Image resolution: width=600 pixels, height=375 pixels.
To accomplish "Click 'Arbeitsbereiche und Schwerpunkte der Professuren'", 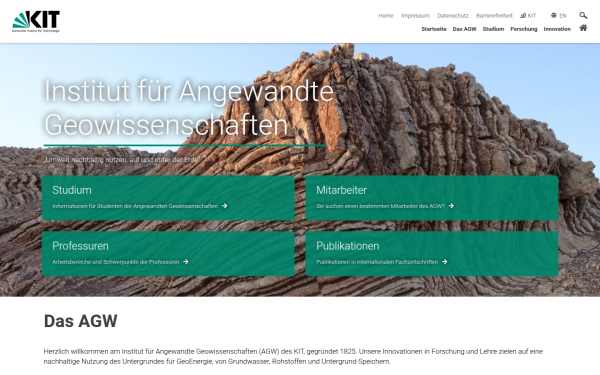I will (116, 262).
